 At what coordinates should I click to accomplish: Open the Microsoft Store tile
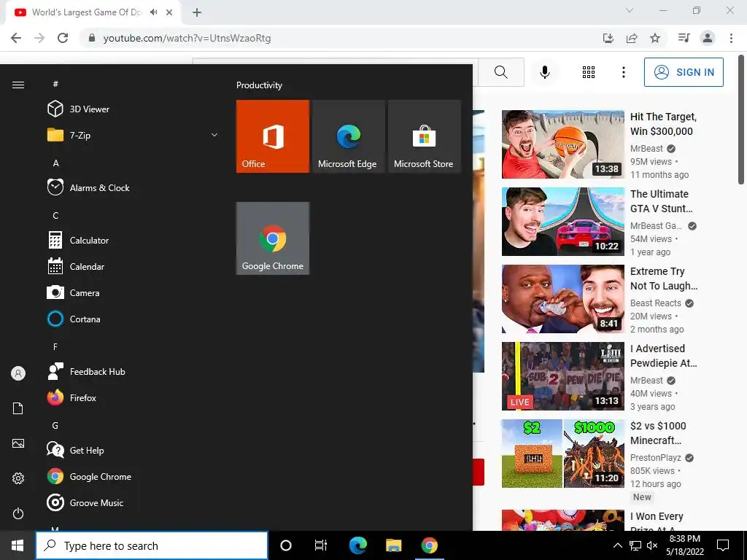(x=425, y=136)
